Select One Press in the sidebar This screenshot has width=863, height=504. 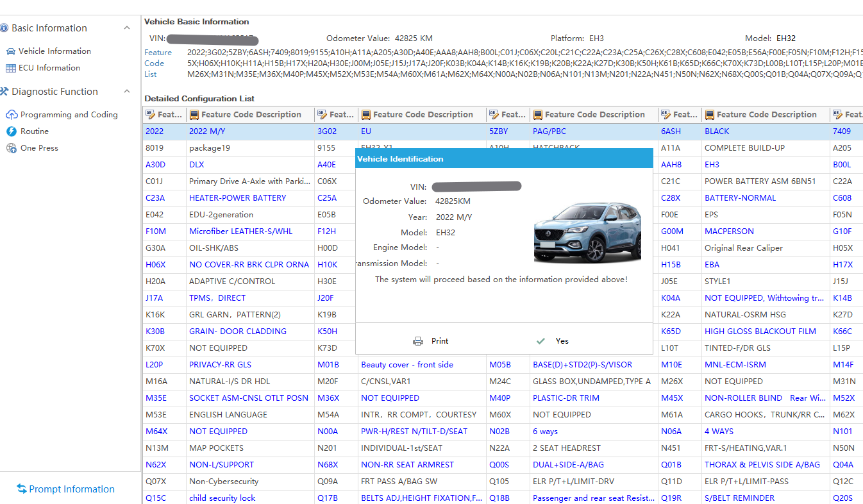point(39,148)
